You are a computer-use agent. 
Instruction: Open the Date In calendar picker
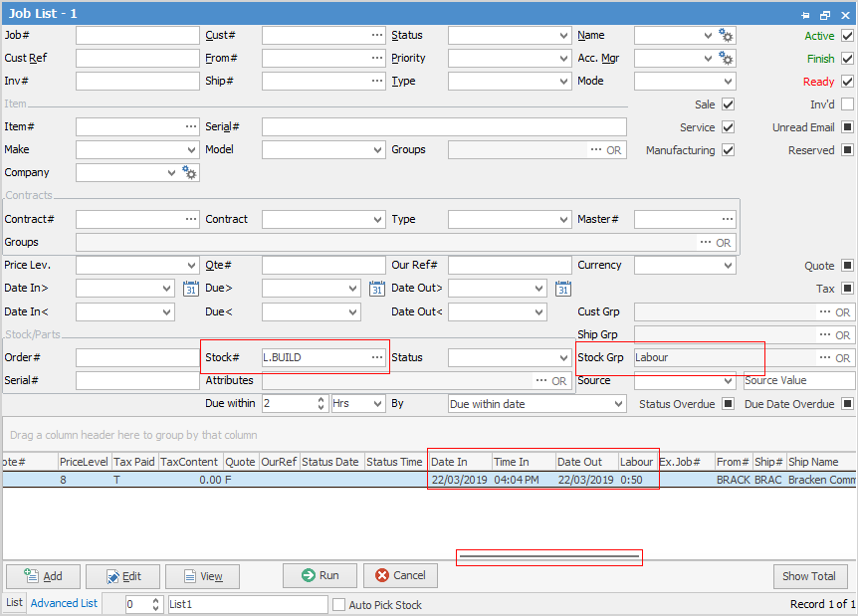coord(191,289)
